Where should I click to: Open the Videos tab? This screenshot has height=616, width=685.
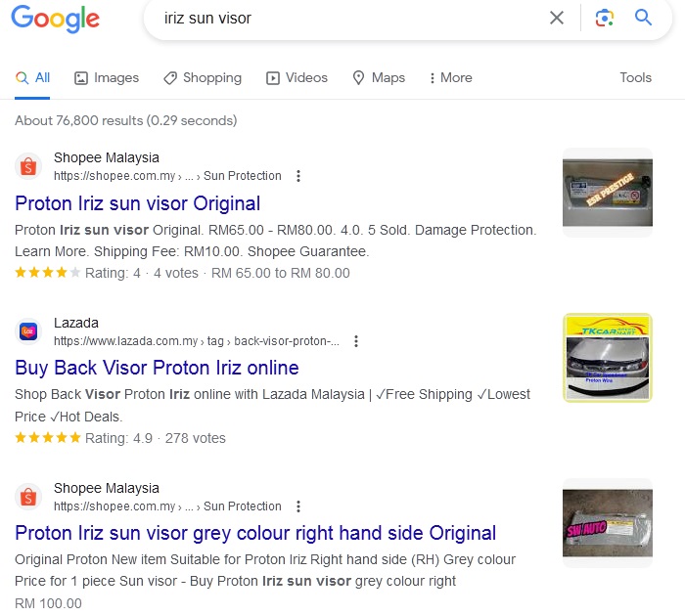(297, 77)
